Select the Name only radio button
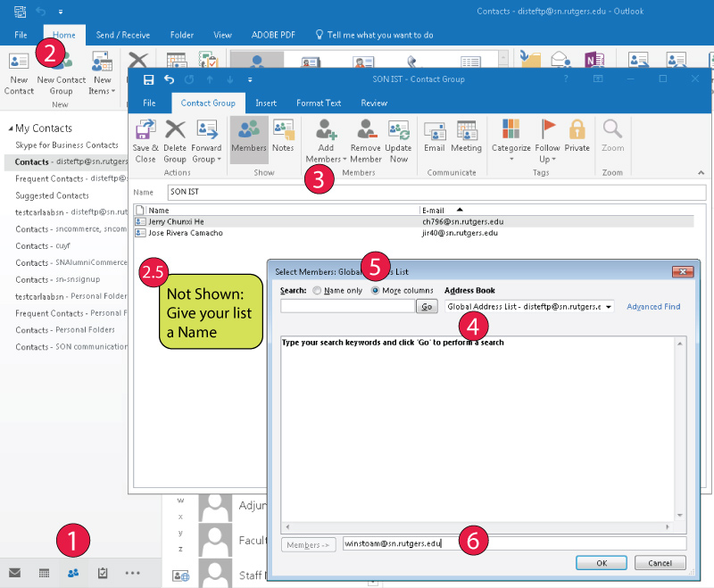This screenshot has height=588, width=714. pyautogui.click(x=317, y=290)
